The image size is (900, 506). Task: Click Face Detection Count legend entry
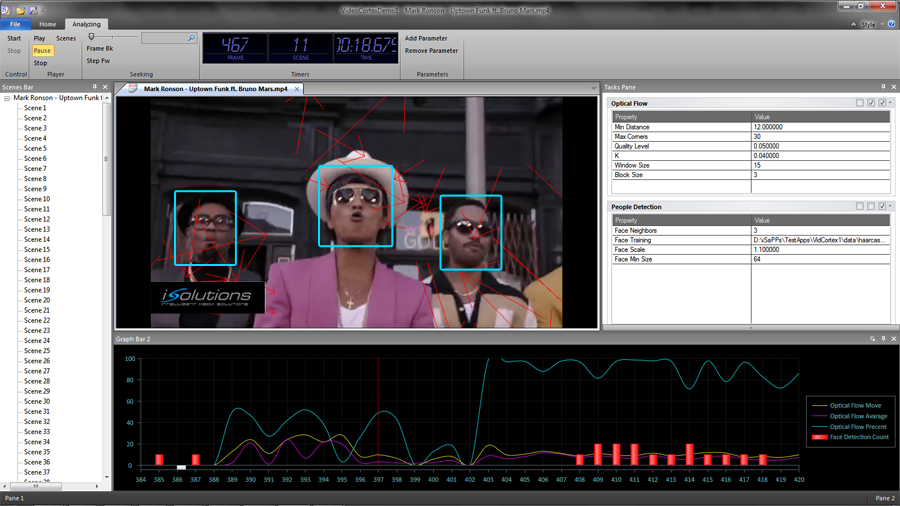coord(850,437)
